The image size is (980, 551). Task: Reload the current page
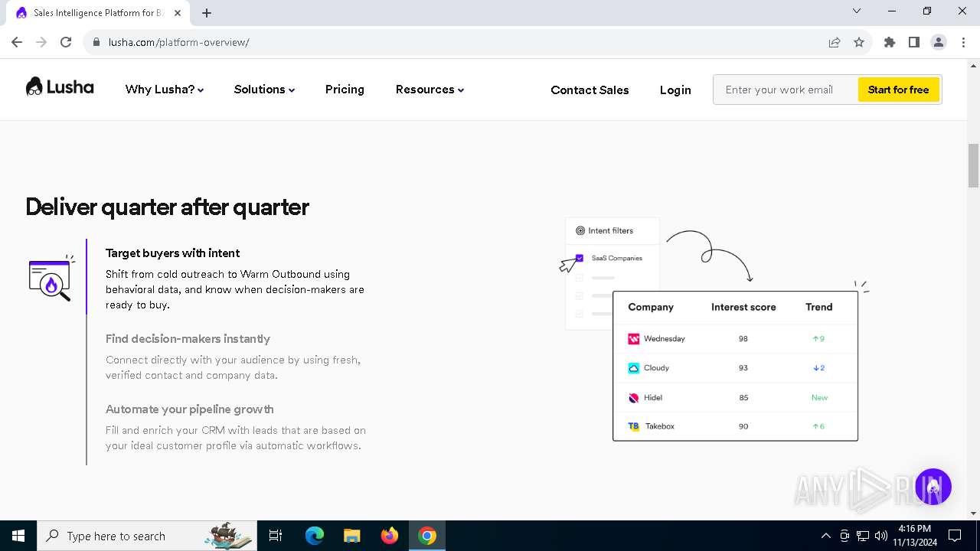coord(66,42)
